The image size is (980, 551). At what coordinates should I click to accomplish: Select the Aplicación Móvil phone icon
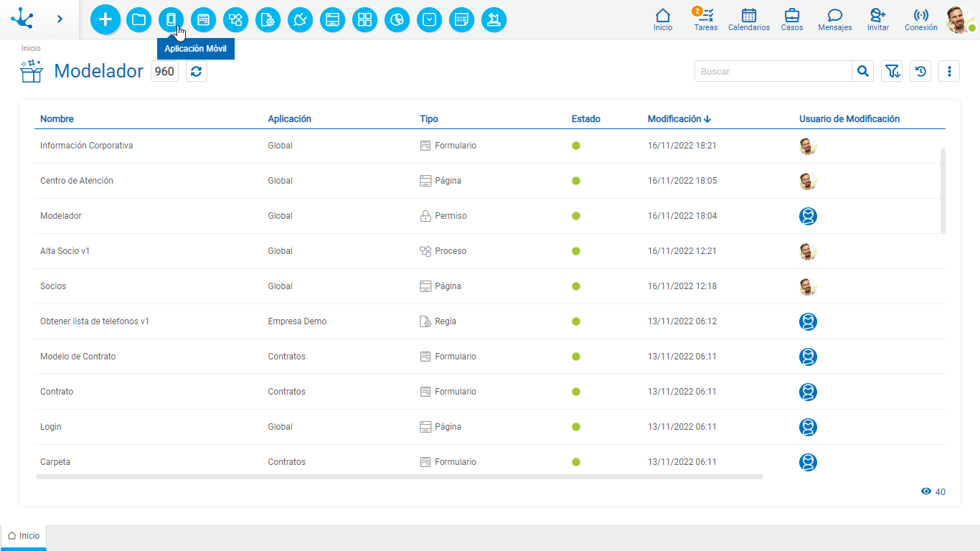click(x=171, y=19)
